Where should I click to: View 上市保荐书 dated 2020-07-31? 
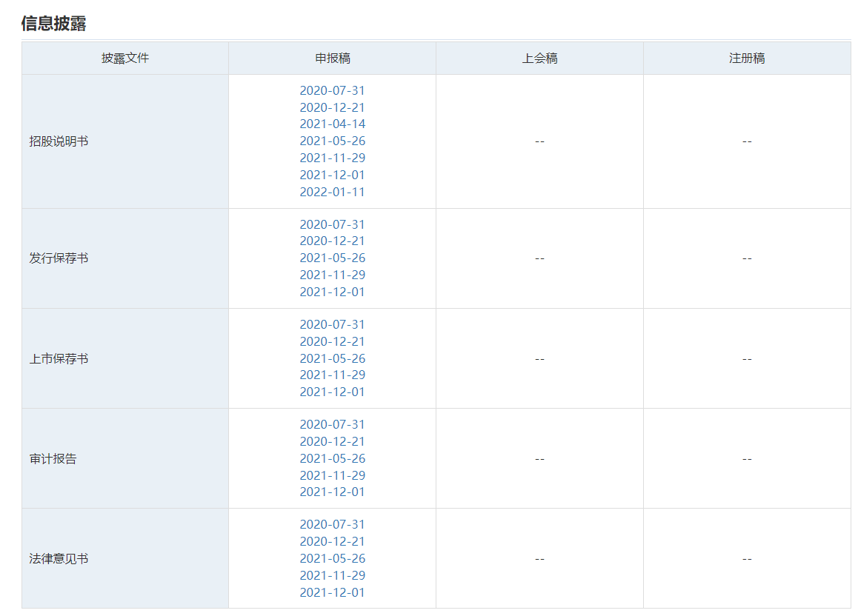332,324
